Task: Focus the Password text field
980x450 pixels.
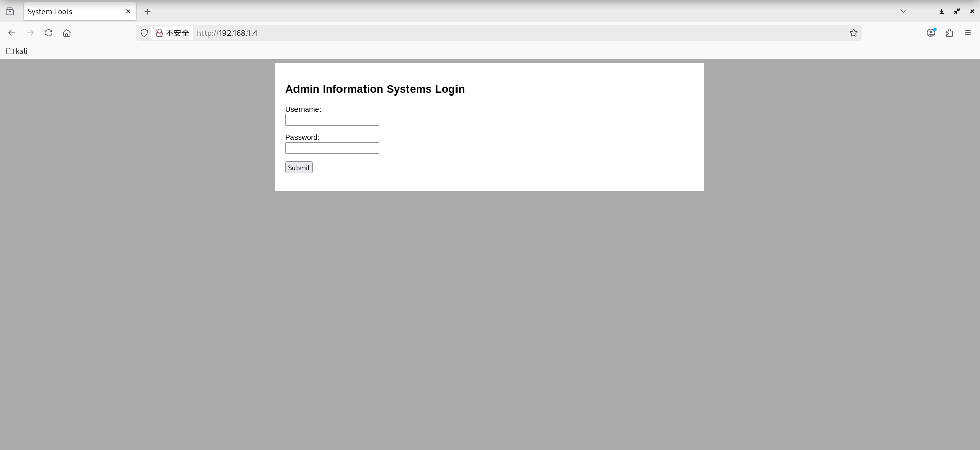Action: 332,148
